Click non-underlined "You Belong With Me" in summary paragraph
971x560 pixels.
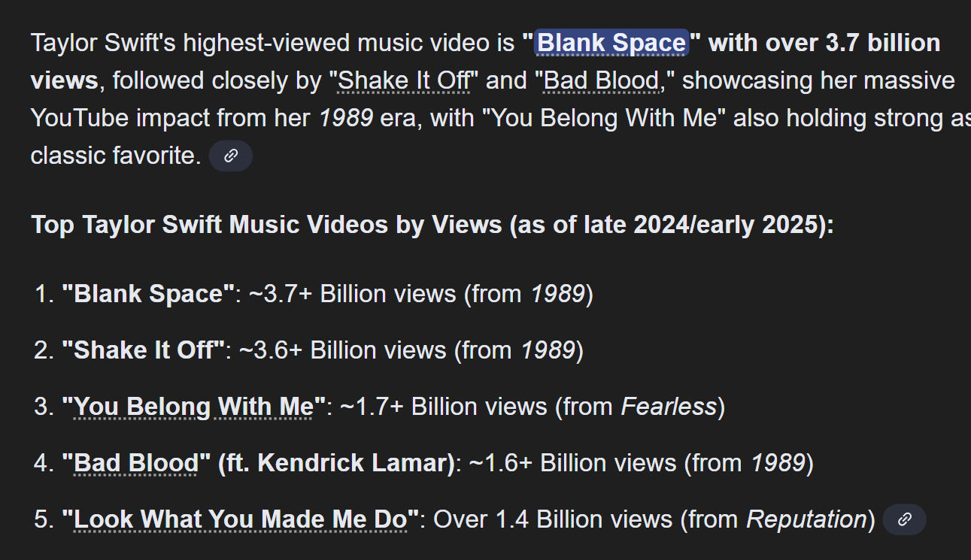pyautogui.click(x=608, y=118)
